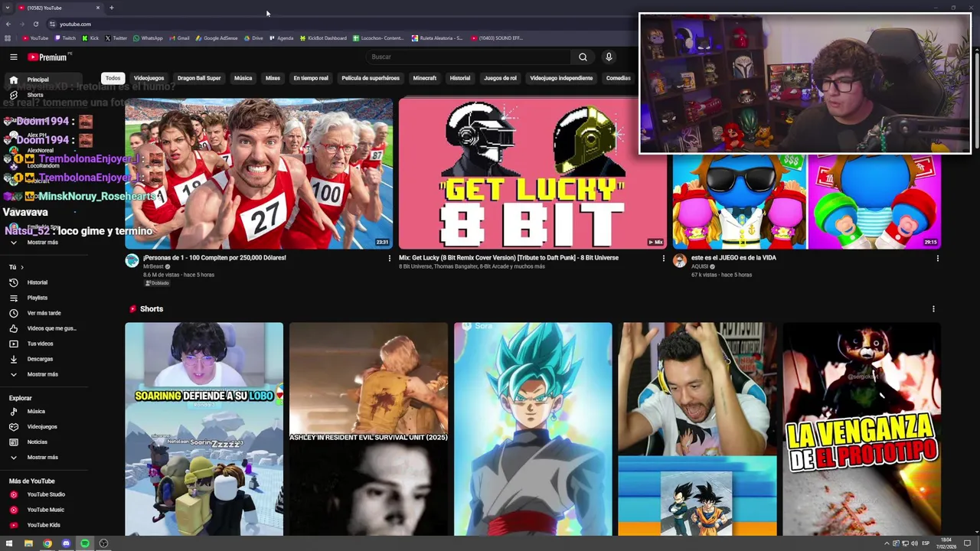This screenshot has width=980, height=551.
Task: Select Película de superhéroes chip
Action: point(371,78)
